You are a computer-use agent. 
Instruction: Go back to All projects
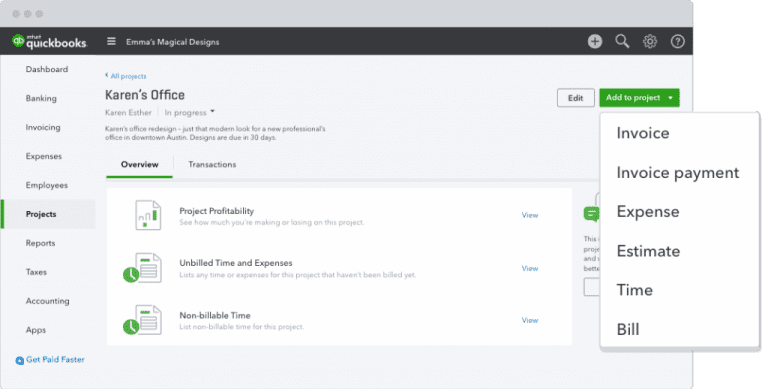point(126,76)
